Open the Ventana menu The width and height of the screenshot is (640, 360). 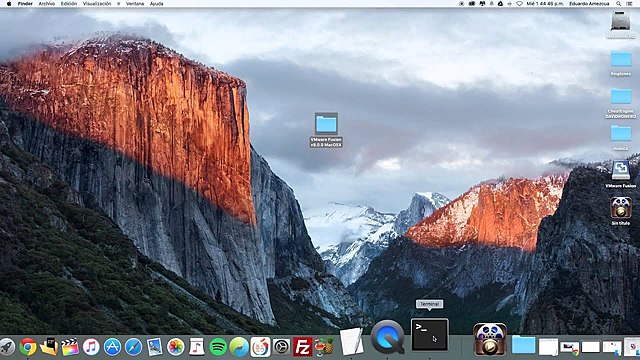pos(135,4)
